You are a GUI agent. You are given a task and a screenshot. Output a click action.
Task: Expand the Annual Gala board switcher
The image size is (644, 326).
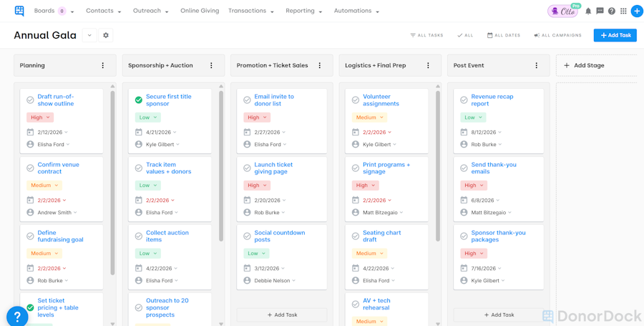click(89, 35)
